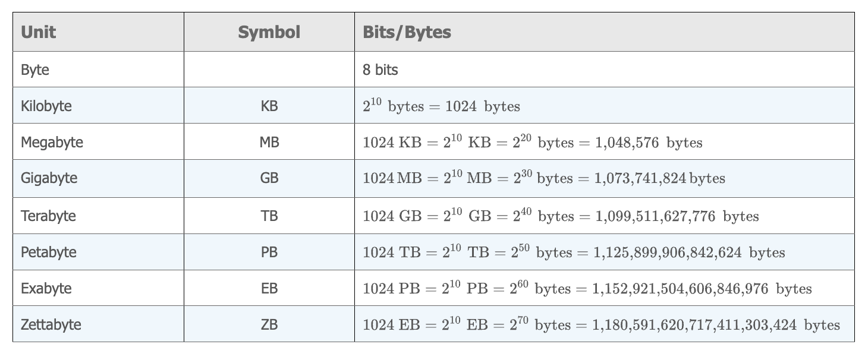Screen dimensions: 868x360
Task: Select the PB symbol cell
Action: click(x=269, y=252)
